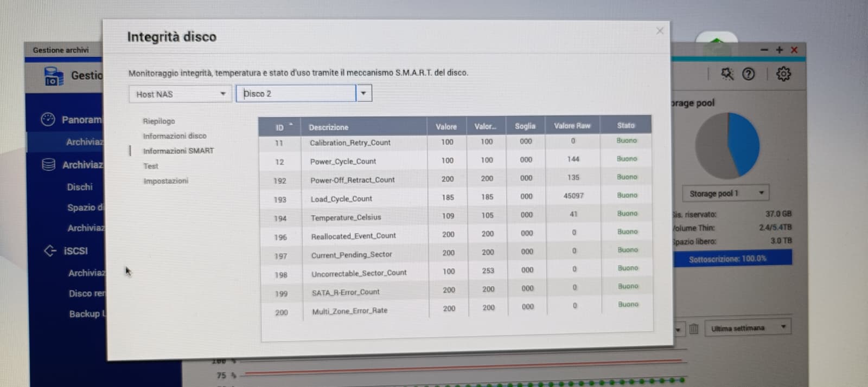868x387 pixels.
Task: Open the settings gear icon
Action: click(x=783, y=74)
